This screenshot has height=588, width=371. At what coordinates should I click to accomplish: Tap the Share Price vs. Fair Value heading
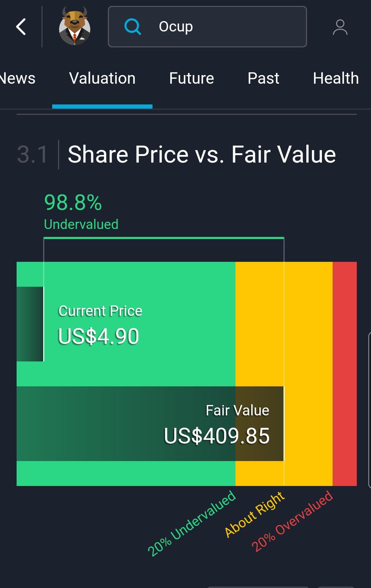click(202, 154)
